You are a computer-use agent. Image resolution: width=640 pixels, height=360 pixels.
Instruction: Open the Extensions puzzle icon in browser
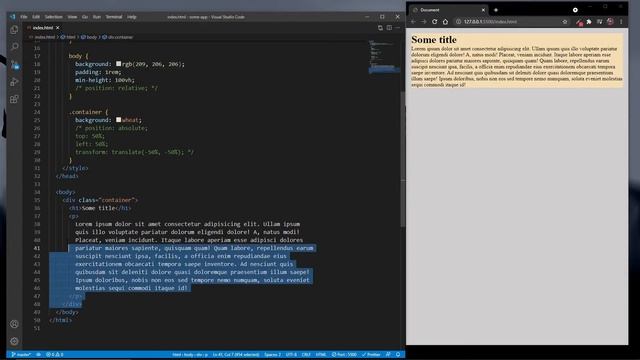pos(589,22)
